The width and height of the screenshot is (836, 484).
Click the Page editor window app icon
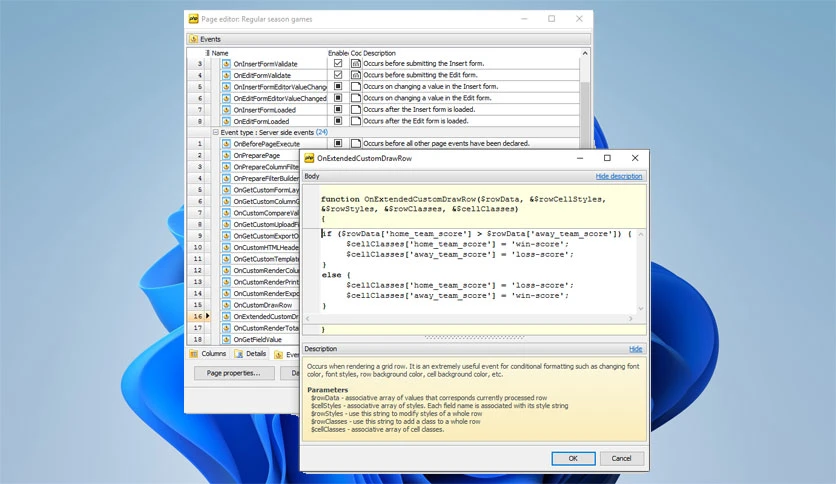click(x=194, y=19)
